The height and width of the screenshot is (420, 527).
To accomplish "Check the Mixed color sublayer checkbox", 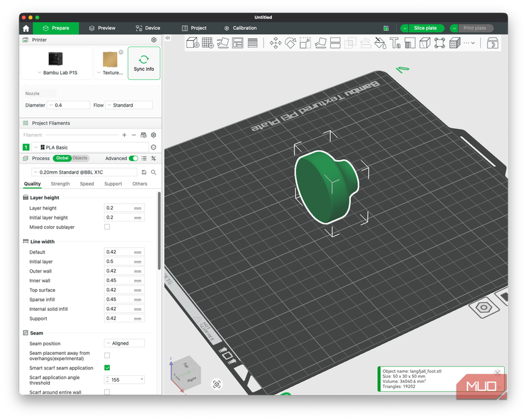I will tap(107, 227).
